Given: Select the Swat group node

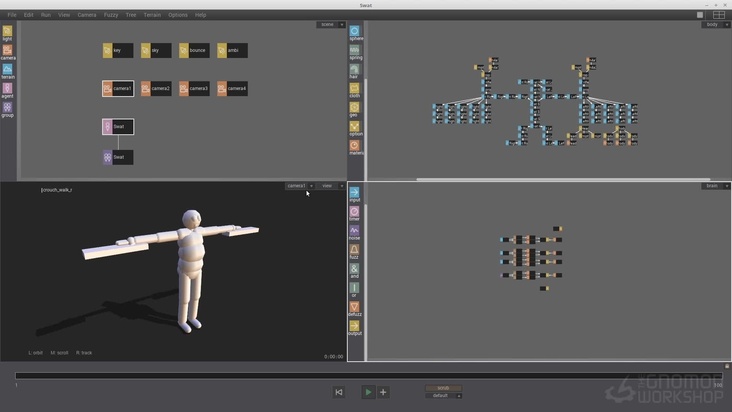Looking at the screenshot, I should point(118,157).
